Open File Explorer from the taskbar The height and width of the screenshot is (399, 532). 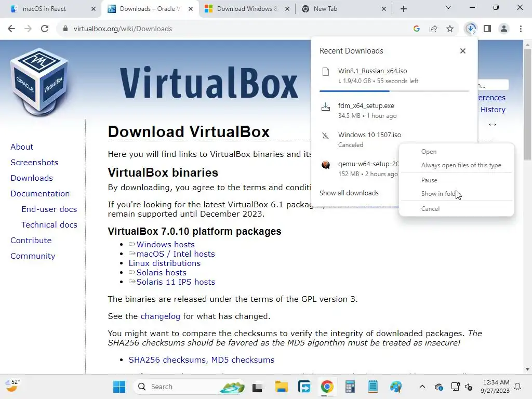pos(281,387)
